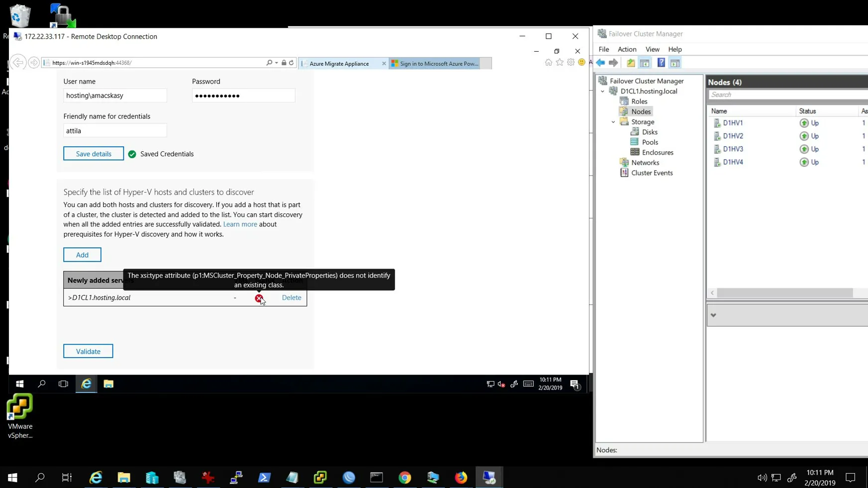Click the browser back arrow in Internet Explorer
This screenshot has width=868, height=488.
tap(18, 63)
